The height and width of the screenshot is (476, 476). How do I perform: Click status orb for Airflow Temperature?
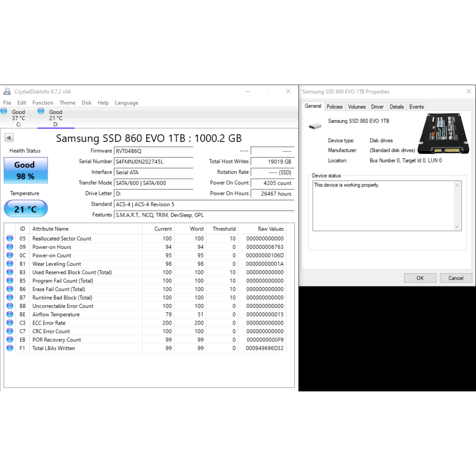tap(10, 314)
